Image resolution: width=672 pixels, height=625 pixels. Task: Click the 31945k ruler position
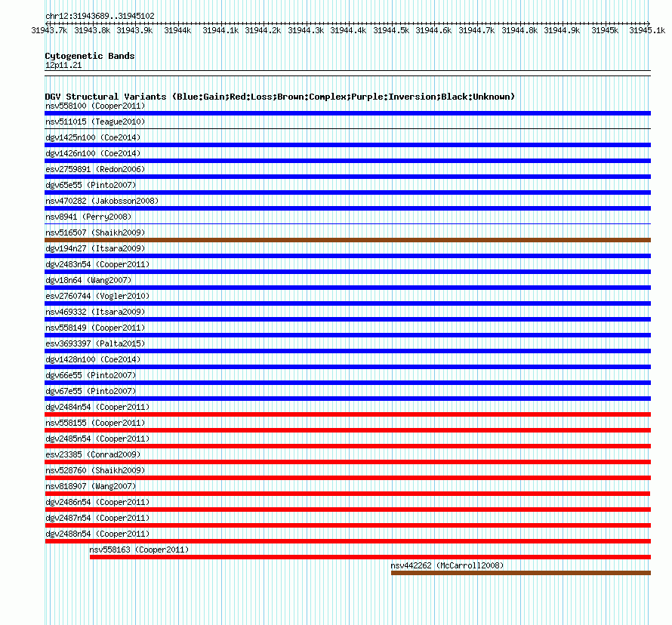click(x=605, y=30)
